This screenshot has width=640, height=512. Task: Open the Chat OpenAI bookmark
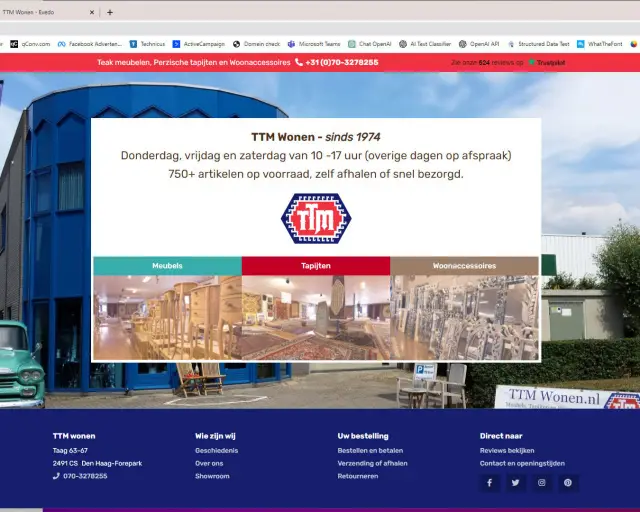click(370, 44)
